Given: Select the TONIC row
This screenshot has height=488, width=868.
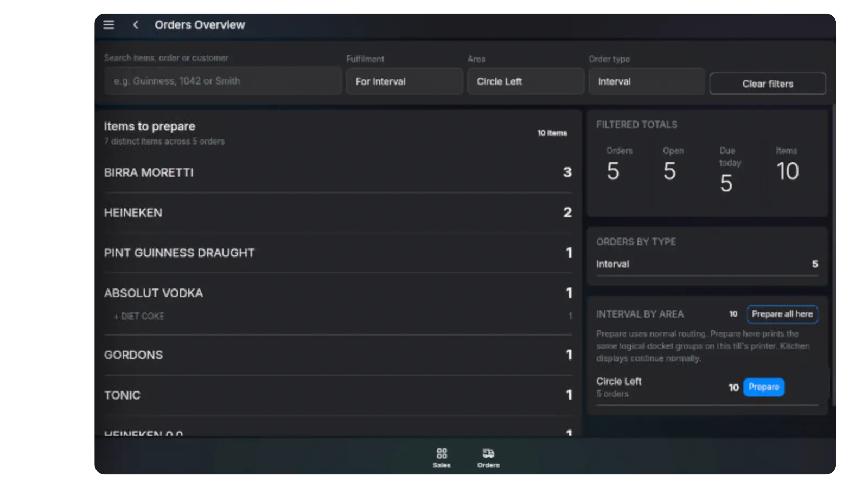Looking at the screenshot, I should click(338, 395).
